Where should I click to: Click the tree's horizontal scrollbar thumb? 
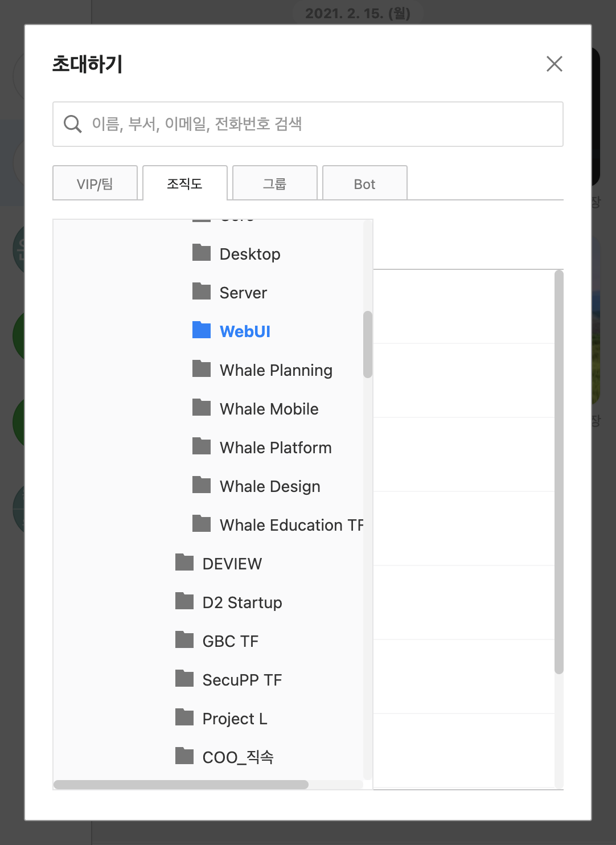[x=181, y=785]
